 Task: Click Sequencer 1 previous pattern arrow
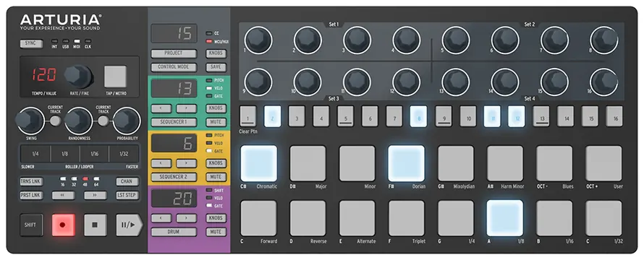click(x=161, y=108)
